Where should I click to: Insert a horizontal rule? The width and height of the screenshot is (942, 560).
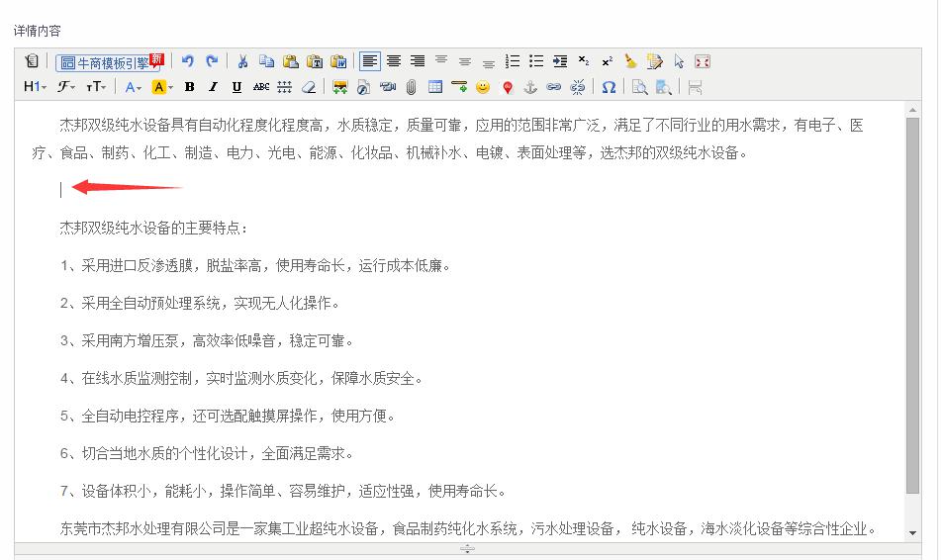pyautogui.click(x=459, y=87)
